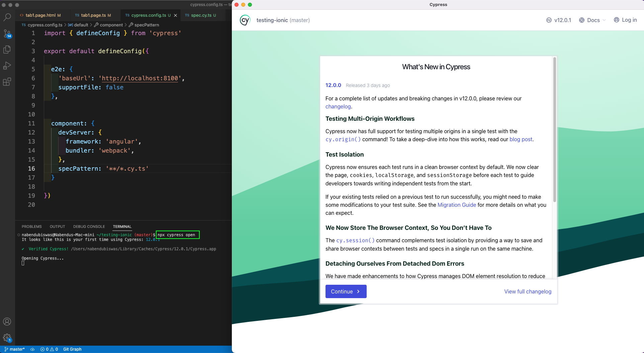
Task: Click the framework: 'angular' code line
Action: 103,142
